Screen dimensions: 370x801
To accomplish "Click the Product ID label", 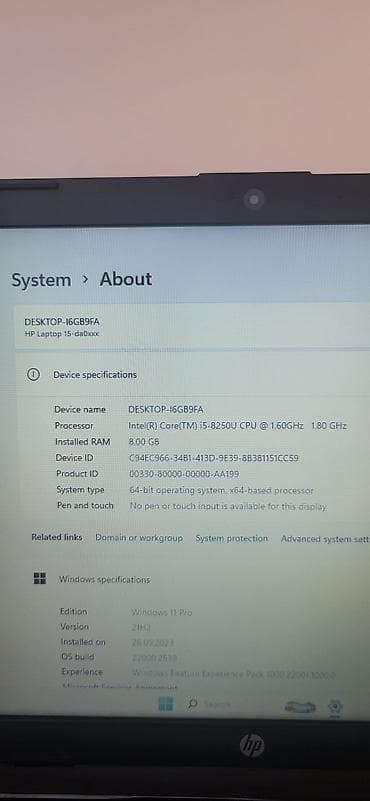I will pyautogui.click(x=77, y=474).
